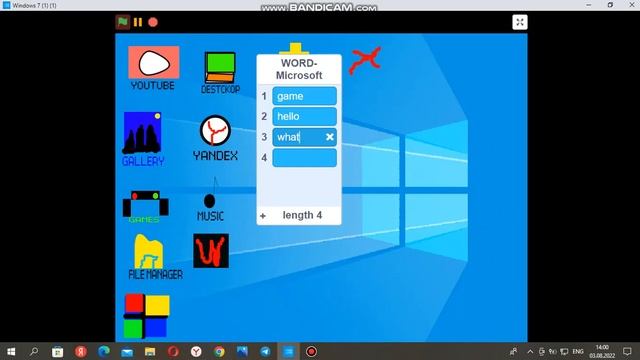
Task: Delete item 3 with its white X
Action: pos(330,137)
